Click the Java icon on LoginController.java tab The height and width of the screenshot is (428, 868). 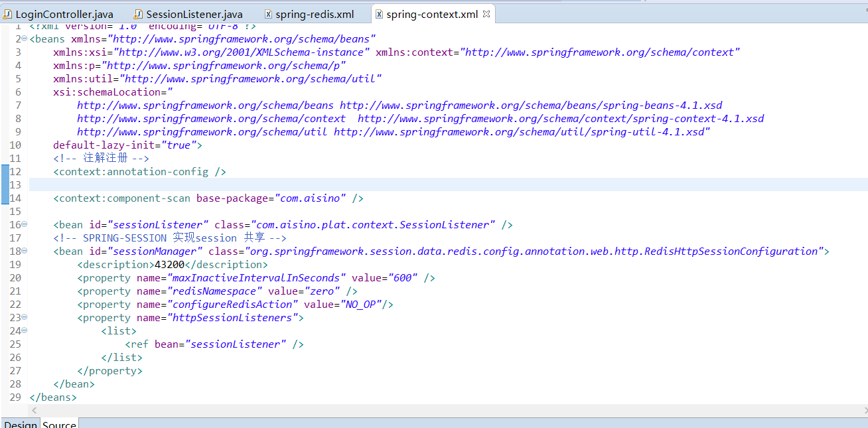click(8, 13)
